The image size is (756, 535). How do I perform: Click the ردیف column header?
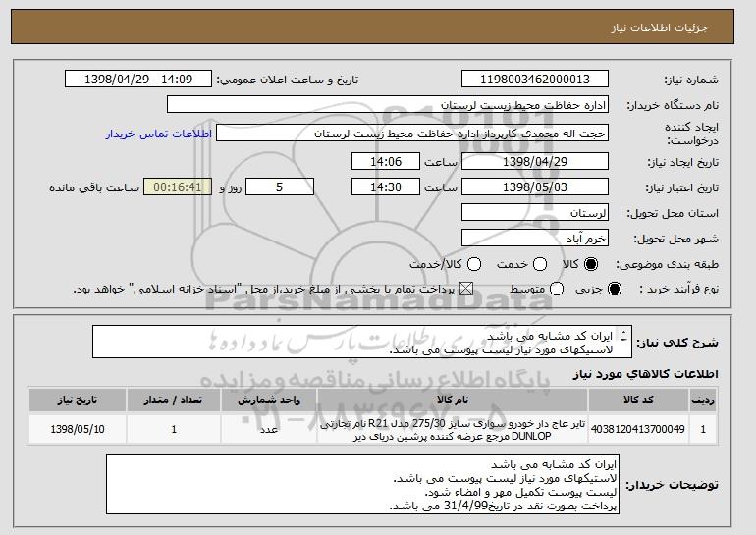click(x=703, y=401)
